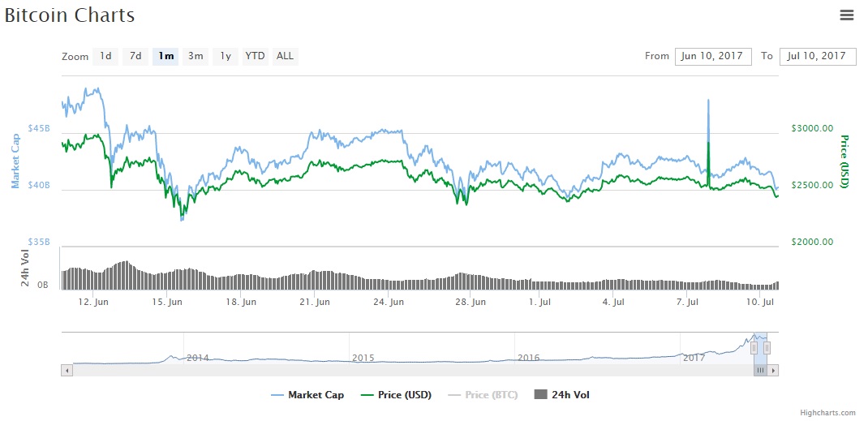Click the 28. Jun axis label
The image size is (868, 421).
tap(471, 302)
